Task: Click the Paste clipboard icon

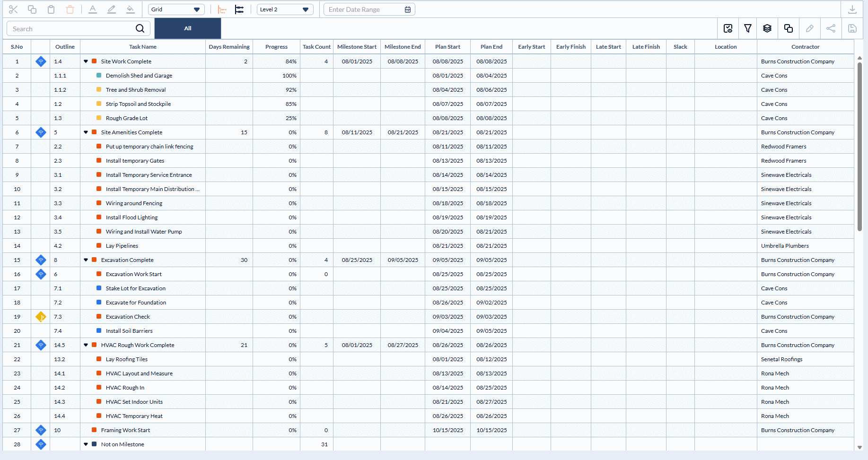Action: pyautogui.click(x=51, y=9)
